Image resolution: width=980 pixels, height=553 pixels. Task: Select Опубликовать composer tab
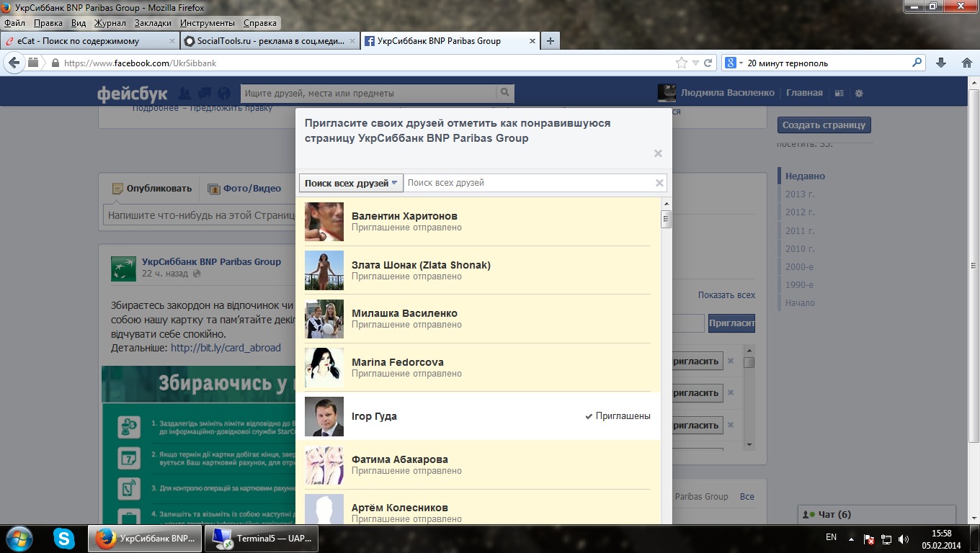(x=152, y=189)
